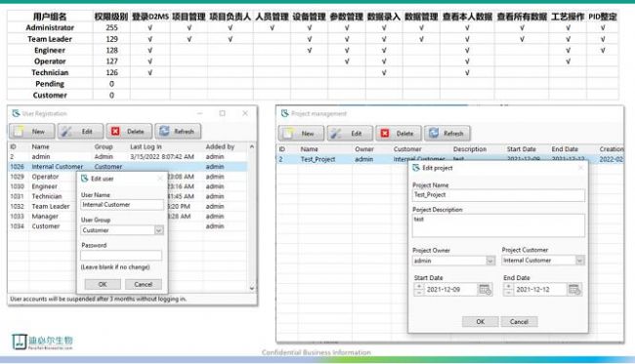This screenshot has height=364, width=635.
Task: Click the Password input field
Action: (x=121, y=256)
